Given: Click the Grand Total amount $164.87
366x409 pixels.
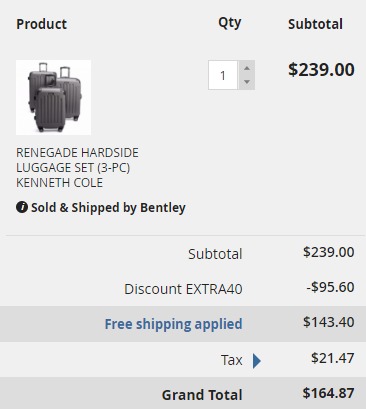Looking at the screenshot, I should [x=328, y=393].
